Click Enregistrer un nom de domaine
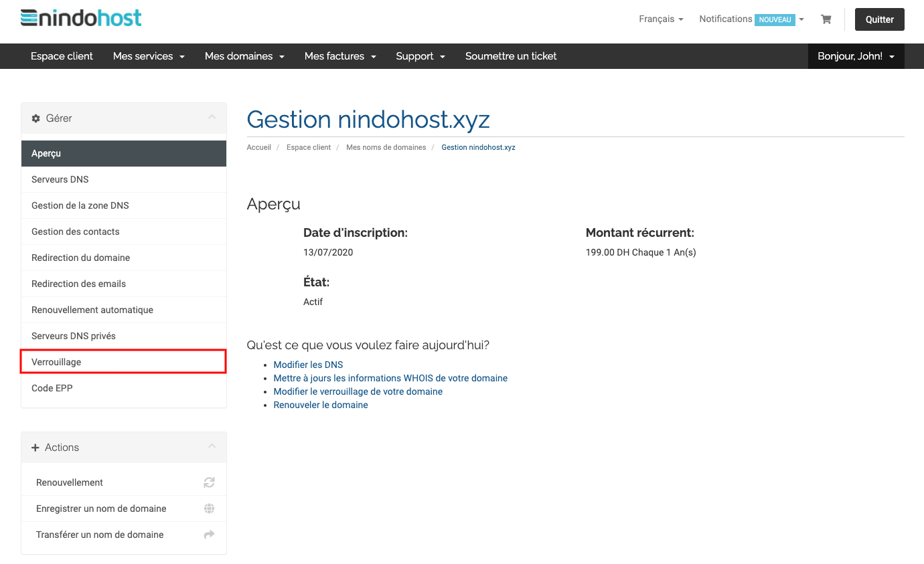 (x=124, y=508)
